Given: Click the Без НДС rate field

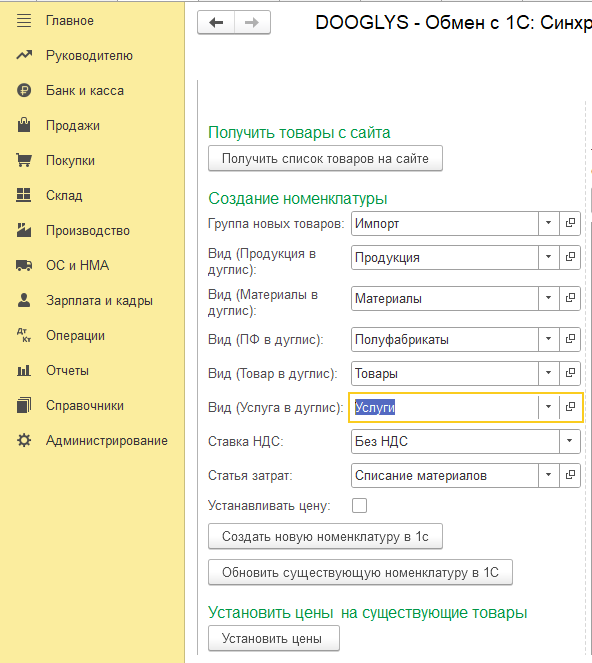Looking at the screenshot, I should point(455,441).
